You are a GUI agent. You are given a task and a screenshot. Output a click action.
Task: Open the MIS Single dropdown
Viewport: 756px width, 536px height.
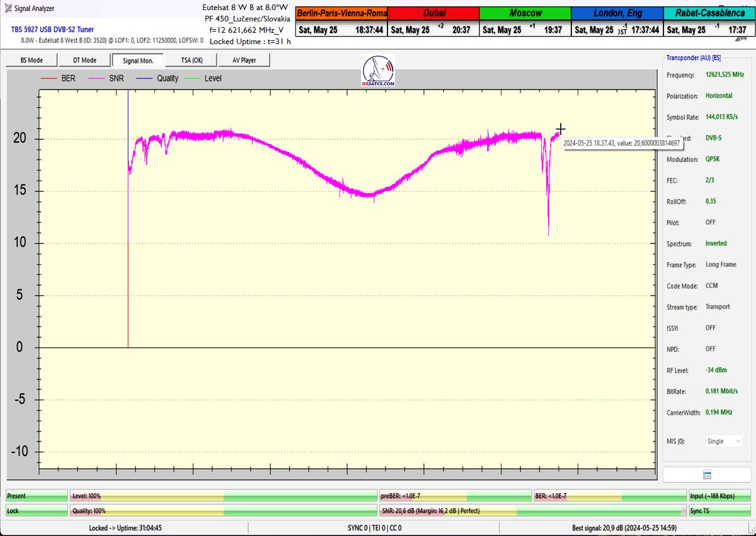coord(723,441)
